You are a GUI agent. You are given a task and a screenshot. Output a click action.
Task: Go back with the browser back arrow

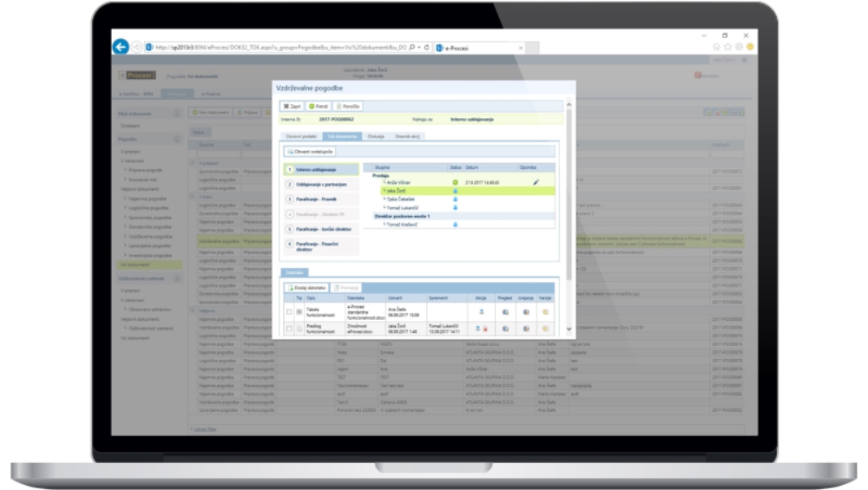[121, 48]
